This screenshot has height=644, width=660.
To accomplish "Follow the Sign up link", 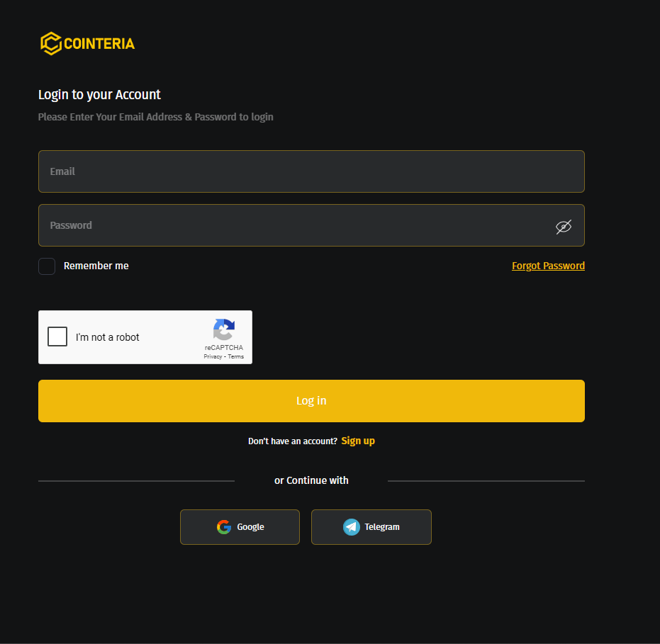I will (358, 441).
